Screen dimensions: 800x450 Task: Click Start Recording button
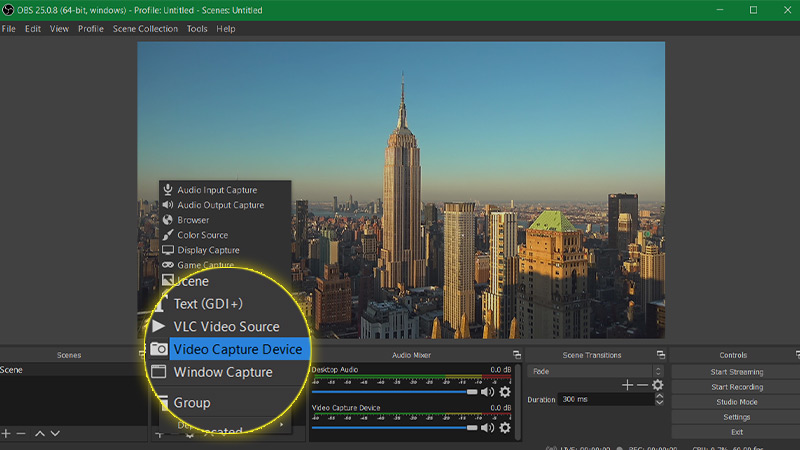[737, 387]
